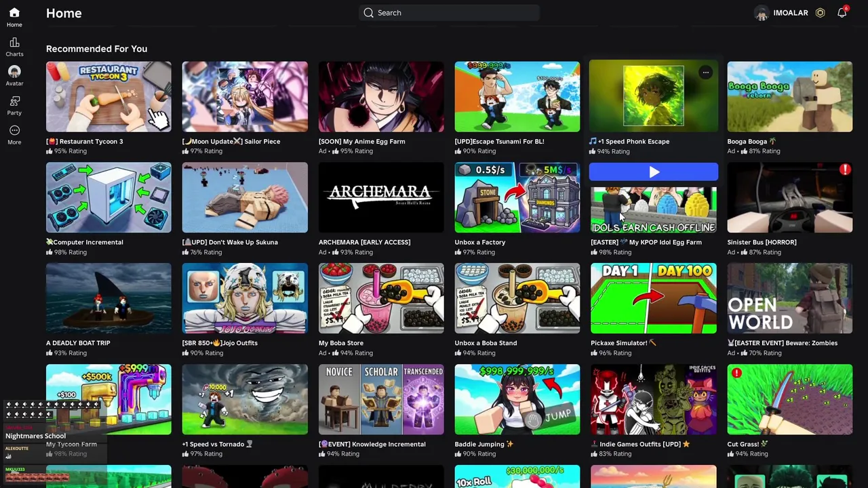868x488 pixels.
Task: Open Cut Grass! thumbnail
Action: (x=790, y=400)
